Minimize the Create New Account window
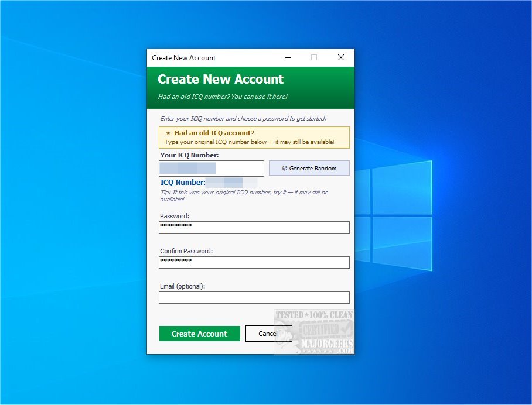Image resolution: width=532 pixels, height=405 pixels. pyautogui.click(x=288, y=57)
